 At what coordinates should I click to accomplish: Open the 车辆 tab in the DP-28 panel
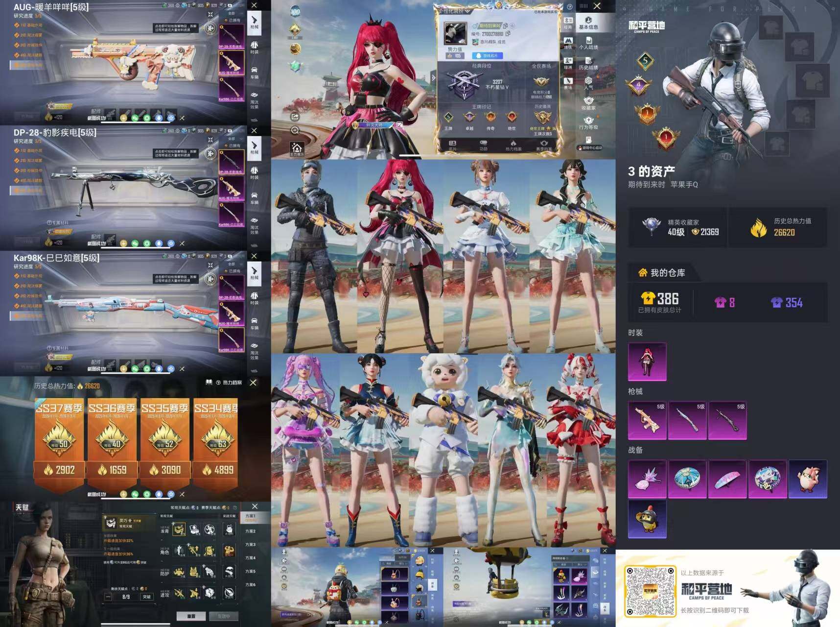(x=255, y=198)
